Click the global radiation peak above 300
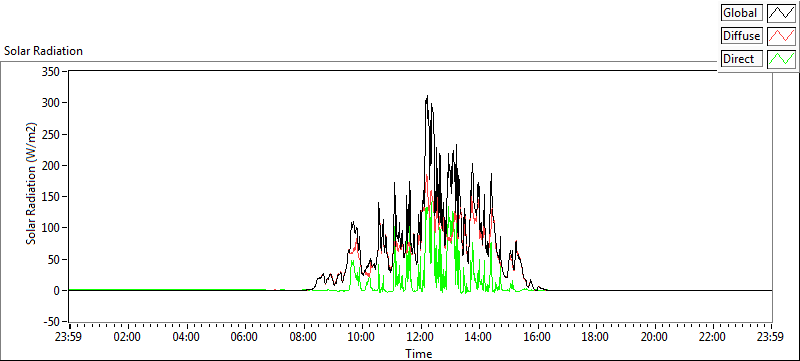Image resolution: width=800 pixels, height=361 pixels. click(x=427, y=96)
